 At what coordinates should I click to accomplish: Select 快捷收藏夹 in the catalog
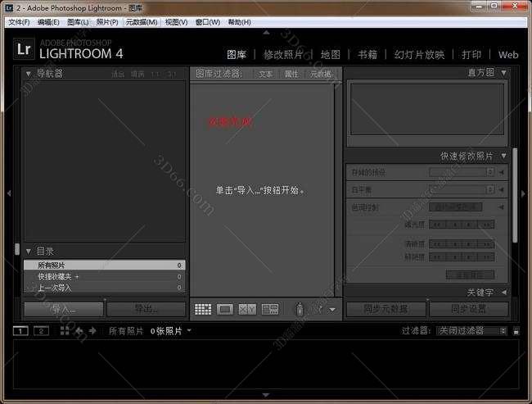(105, 277)
